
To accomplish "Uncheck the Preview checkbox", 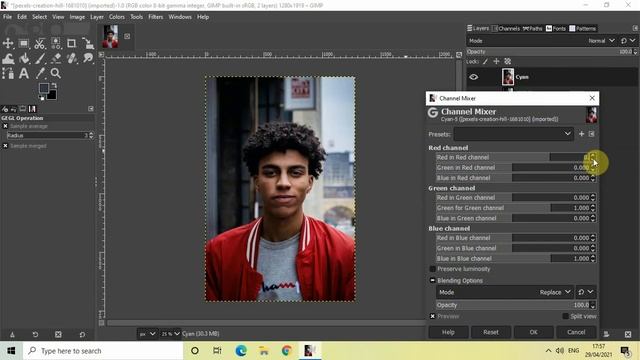I will click(x=433, y=316).
